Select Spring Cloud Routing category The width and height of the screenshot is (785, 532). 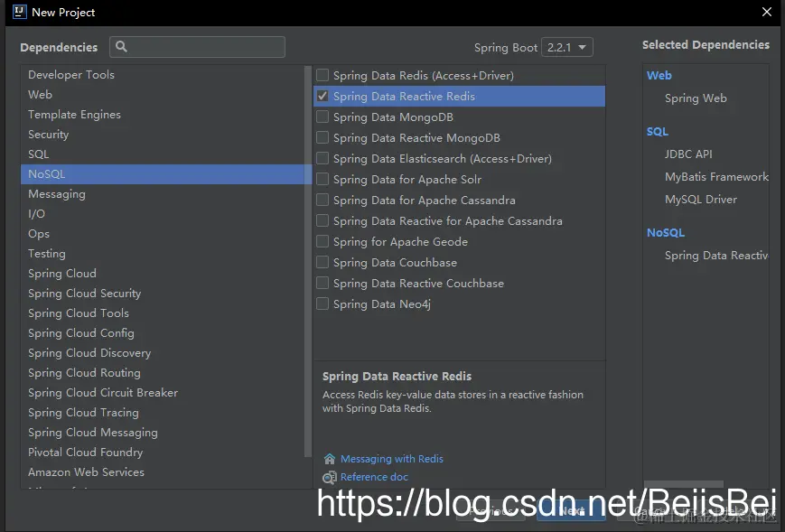(x=163, y=373)
